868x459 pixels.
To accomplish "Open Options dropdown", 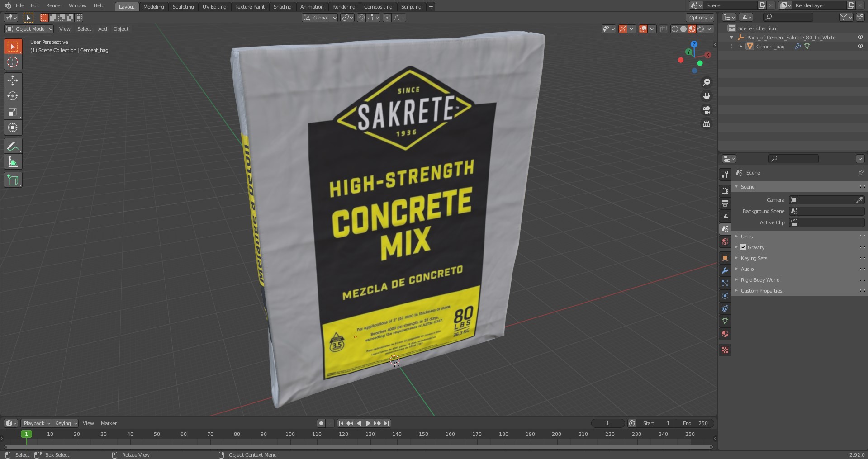I will pyautogui.click(x=700, y=18).
